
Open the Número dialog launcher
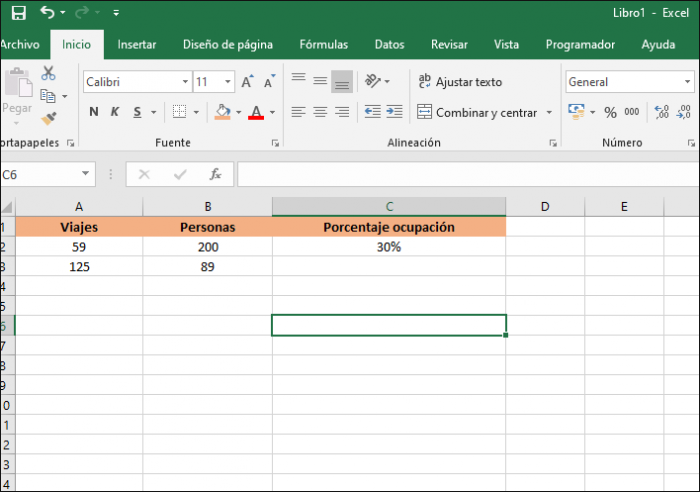[x=692, y=143]
